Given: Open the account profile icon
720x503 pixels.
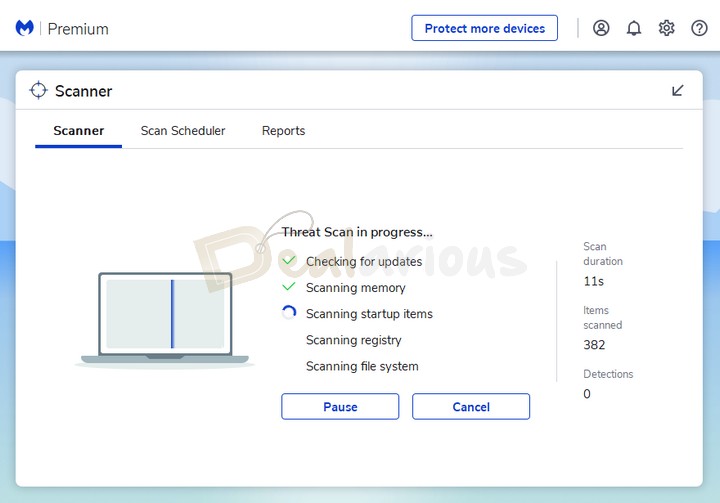Looking at the screenshot, I should 601,28.
